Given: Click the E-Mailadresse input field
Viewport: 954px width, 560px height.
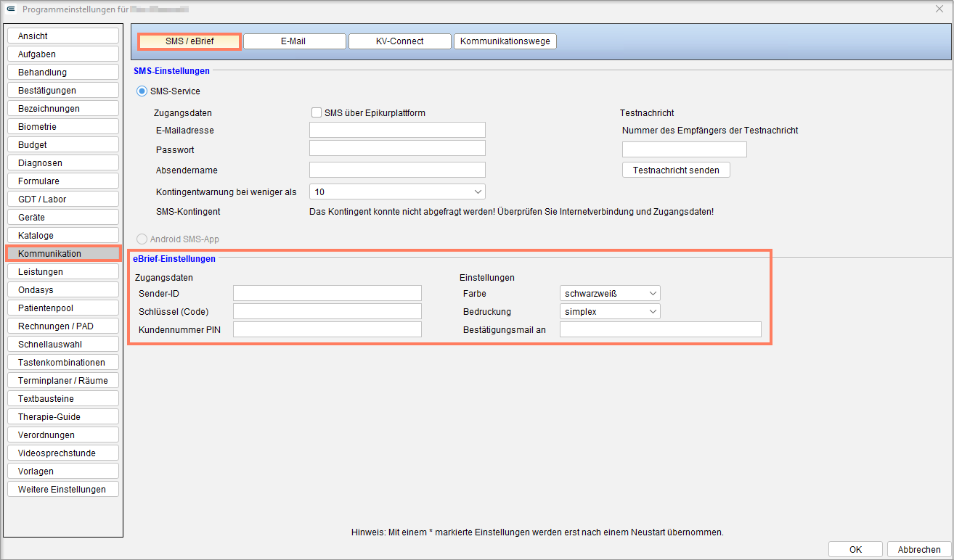Looking at the screenshot, I should [x=397, y=130].
